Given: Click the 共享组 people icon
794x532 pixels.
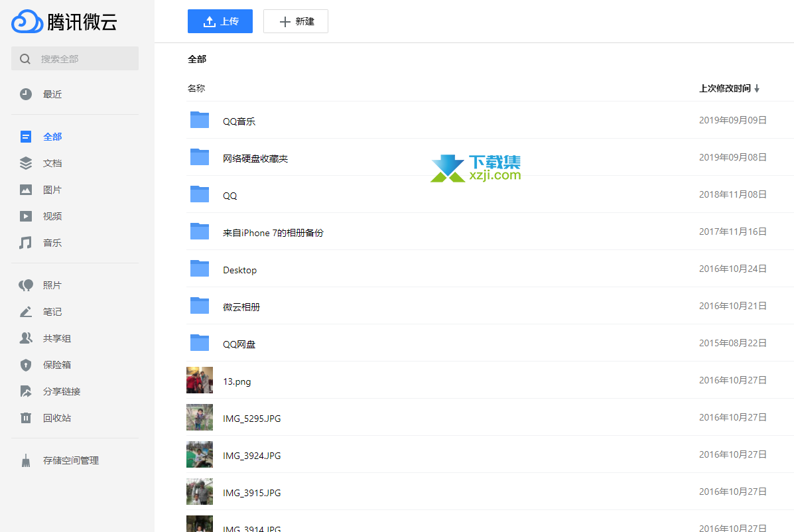Looking at the screenshot, I should point(26,338).
